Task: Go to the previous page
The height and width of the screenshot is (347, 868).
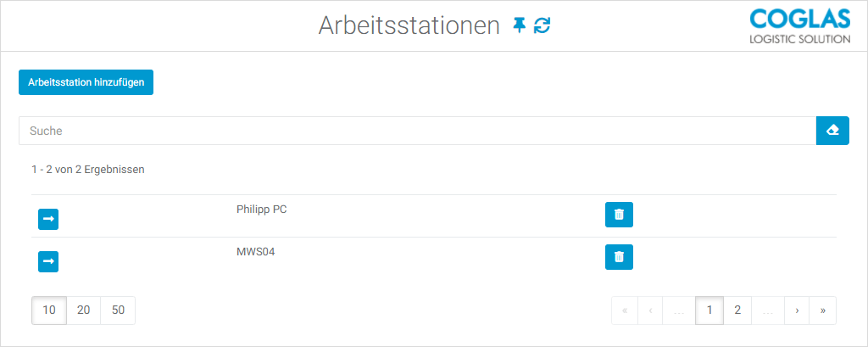Action: coord(650,311)
